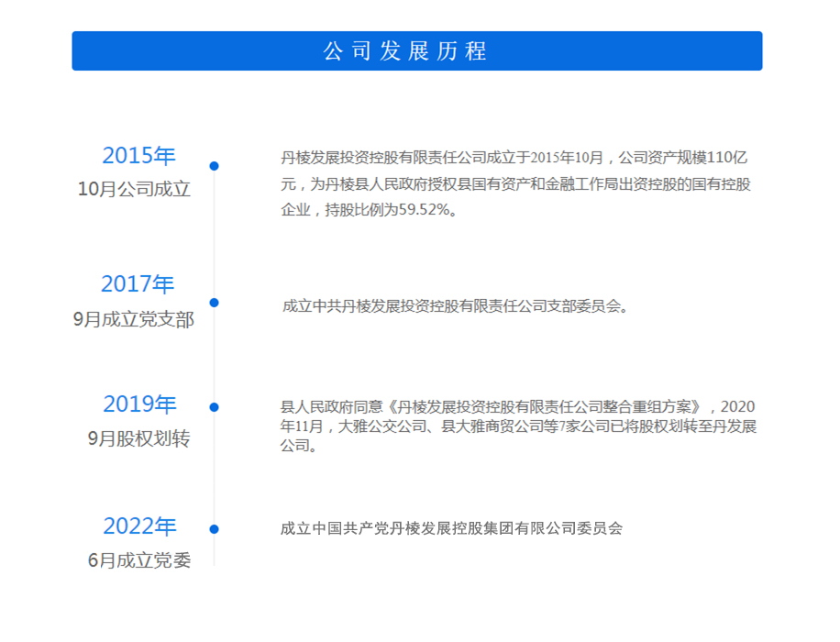
Task: Click the sentence 成立中共丹棱发展投资控股有限责任公司支部委员会
Action: pyautogui.click(x=455, y=306)
